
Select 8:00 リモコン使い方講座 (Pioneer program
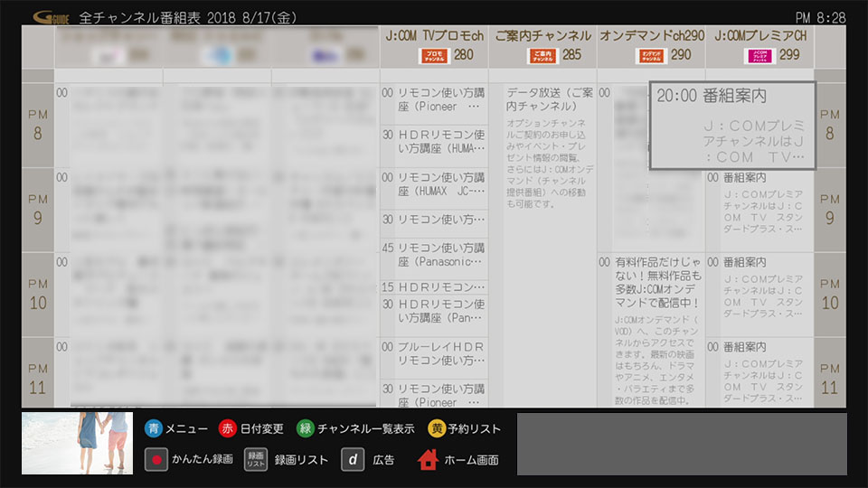tap(435, 105)
